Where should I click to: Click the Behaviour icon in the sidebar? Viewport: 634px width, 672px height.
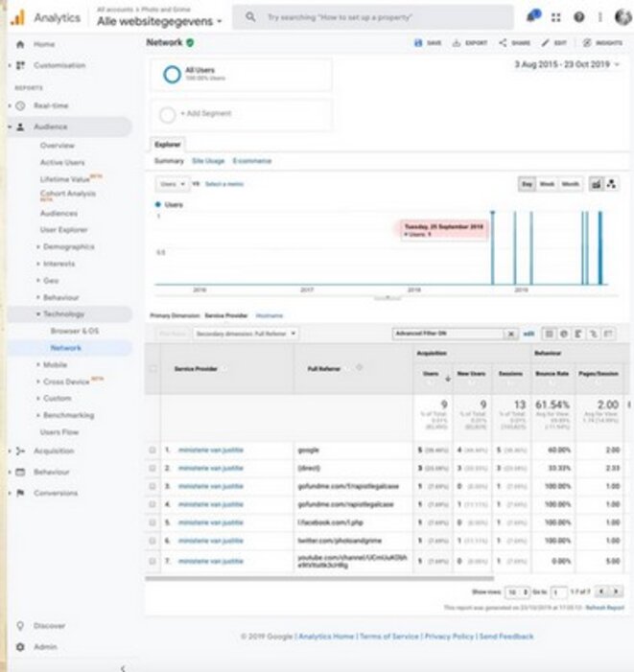pos(20,472)
